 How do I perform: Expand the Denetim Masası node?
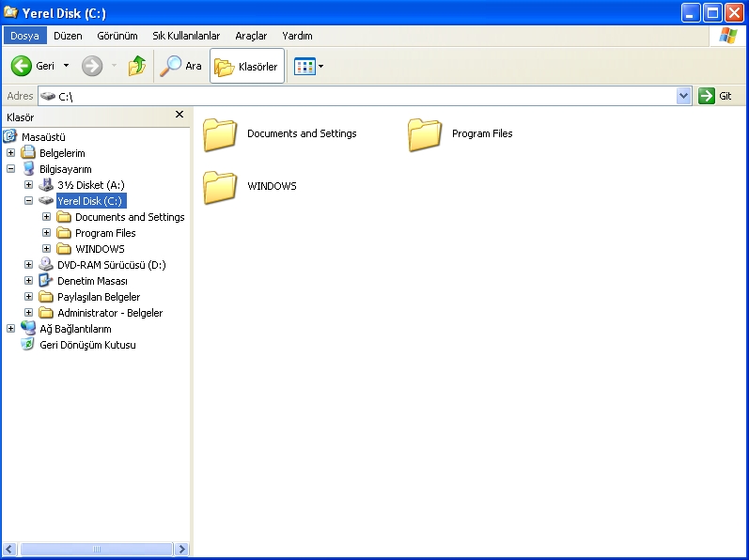pos(28,280)
